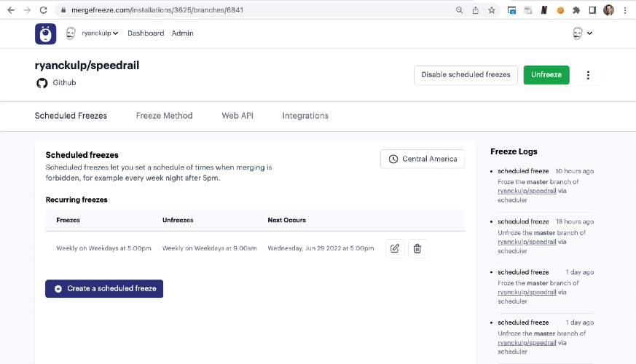This screenshot has height=364, width=636.
Task: Click the browser forward arrow
Action: [x=27, y=10]
